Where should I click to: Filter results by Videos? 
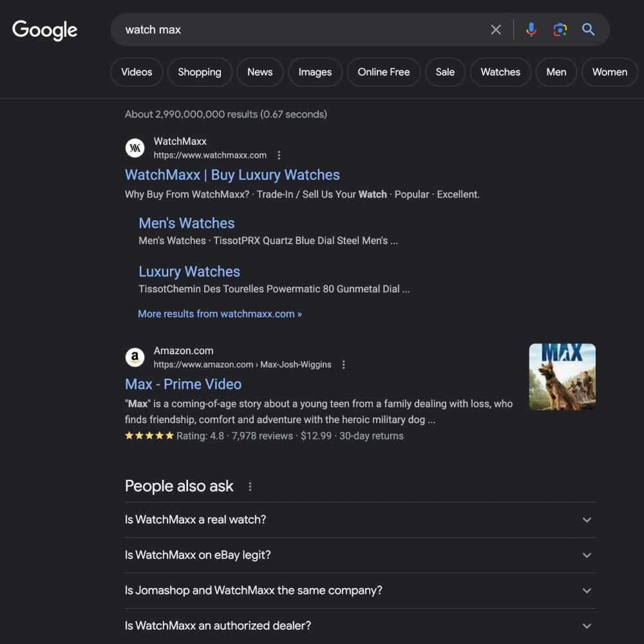coord(137,72)
